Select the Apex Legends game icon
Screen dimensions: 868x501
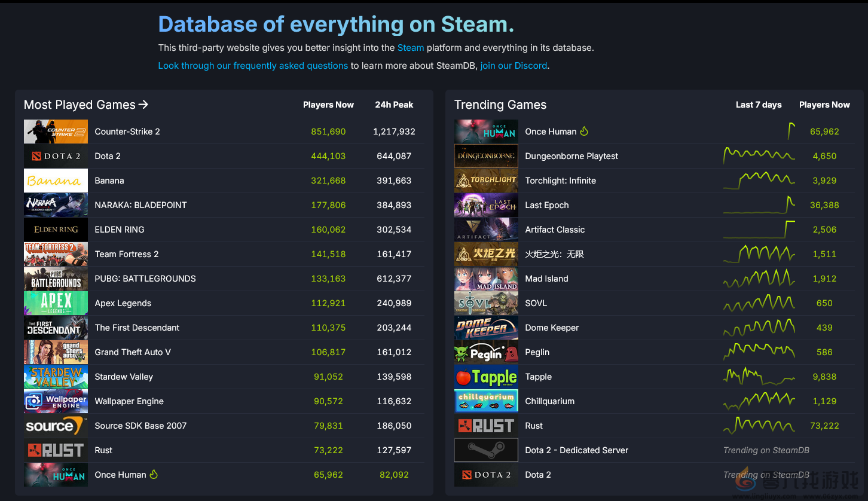pos(56,303)
